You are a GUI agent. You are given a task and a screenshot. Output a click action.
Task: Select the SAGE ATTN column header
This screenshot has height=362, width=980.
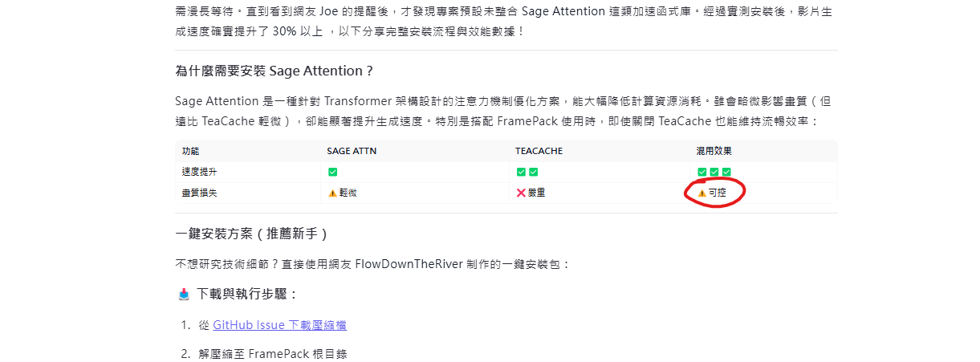(352, 151)
